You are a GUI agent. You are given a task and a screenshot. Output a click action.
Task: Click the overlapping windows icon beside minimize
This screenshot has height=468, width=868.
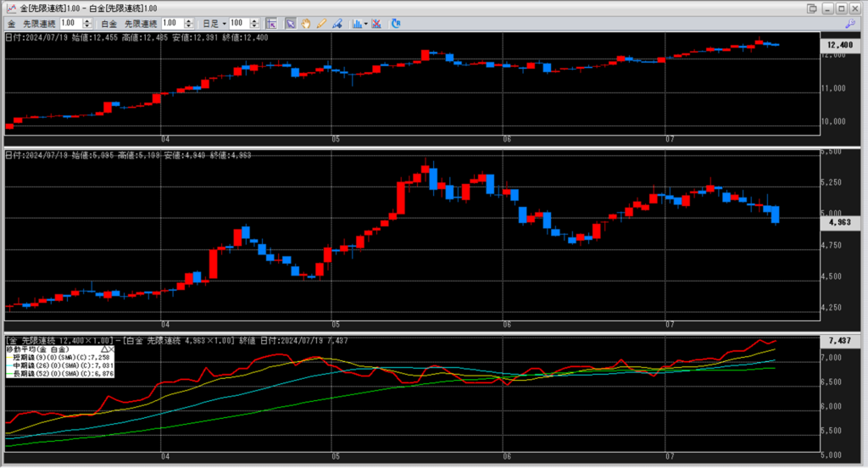811,8
